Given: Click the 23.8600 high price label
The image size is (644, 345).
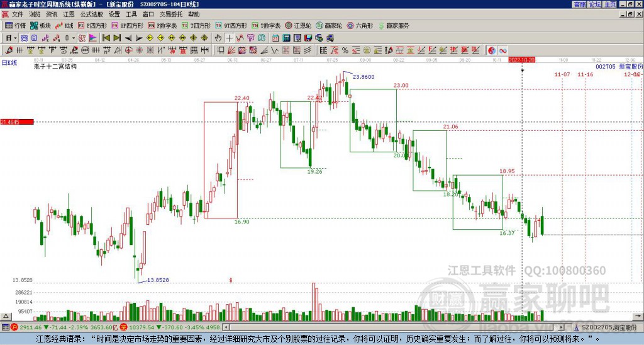Looking at the screenshot, I should pyautogui.click(x=364, y=77).
